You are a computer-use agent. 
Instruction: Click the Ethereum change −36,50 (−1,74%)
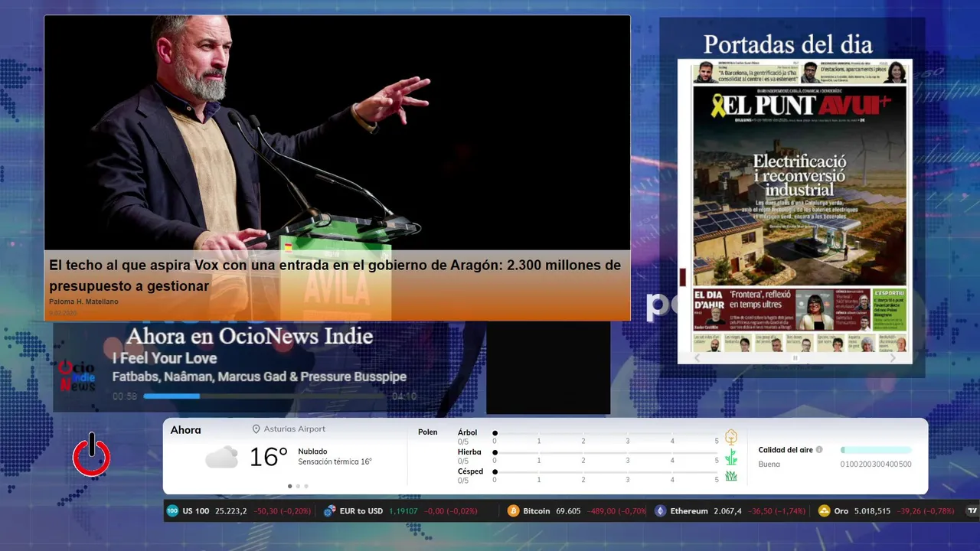point(776,510)
